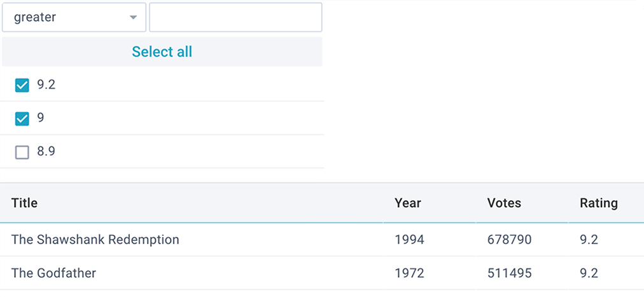Click the 511495 votes cell

pos(509,273)
